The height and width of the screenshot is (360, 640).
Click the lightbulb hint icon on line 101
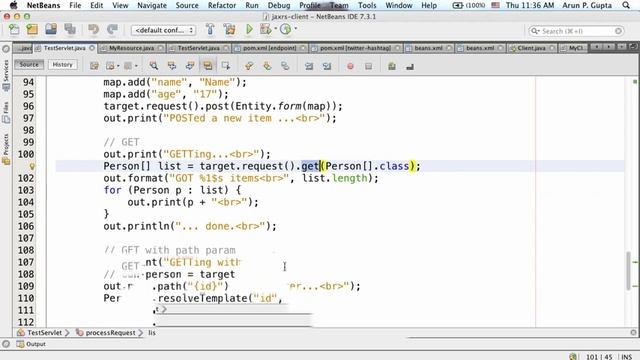[x=32, y=166]
